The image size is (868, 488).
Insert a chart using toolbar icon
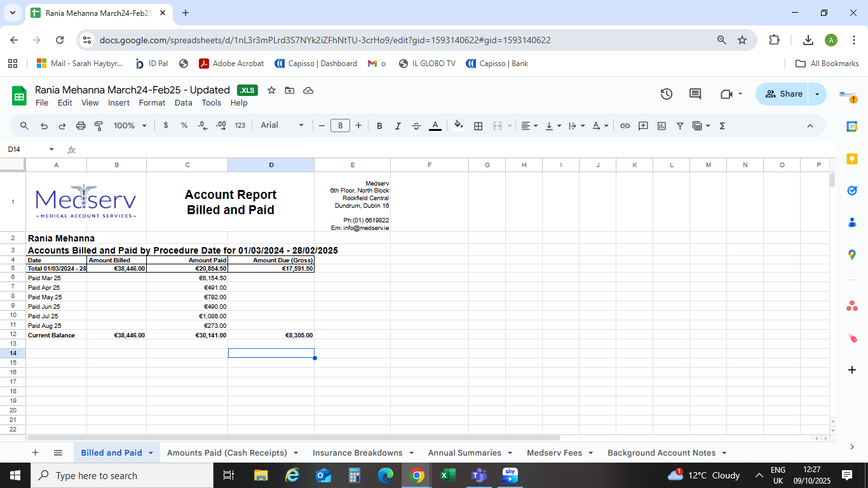[661, 126]
